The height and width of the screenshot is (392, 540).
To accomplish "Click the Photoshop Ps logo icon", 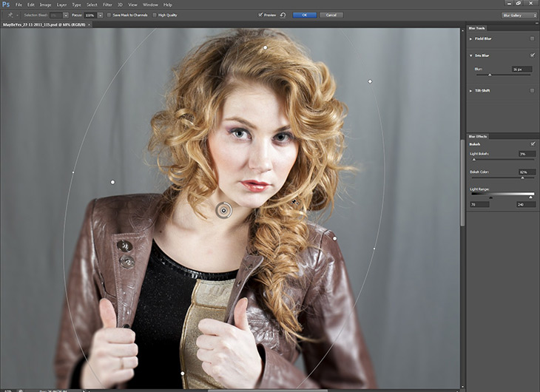I will 6,4.
